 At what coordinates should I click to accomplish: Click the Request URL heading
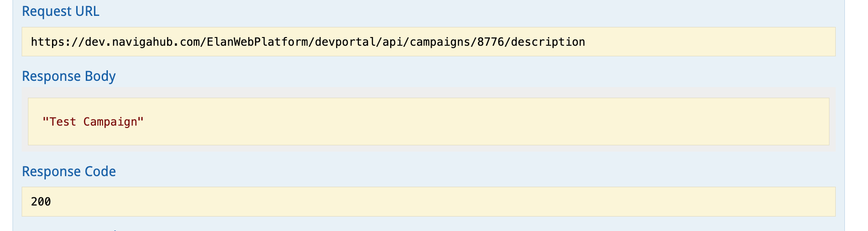[x=61, y=11]
